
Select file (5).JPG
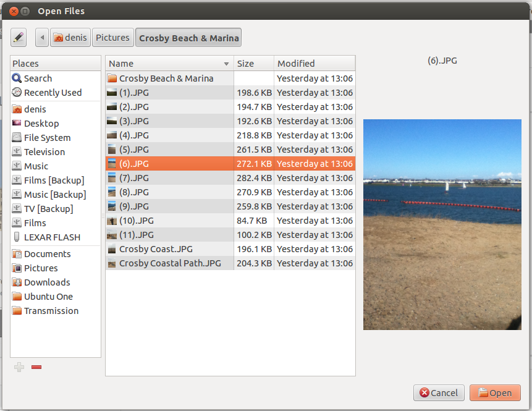pyautogui.click(x=230, y=150)
